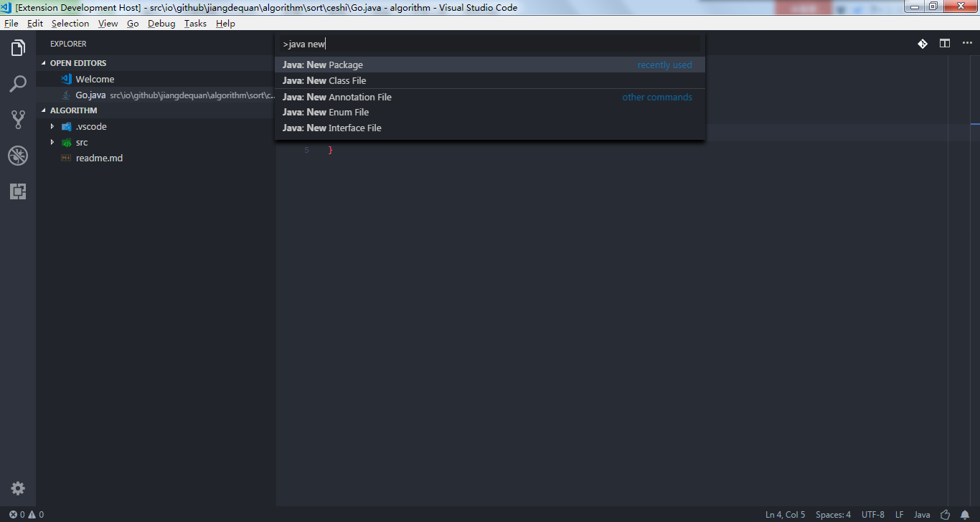
Task: Click the editor overview ruler scrollbar
Action: (975, 280)
